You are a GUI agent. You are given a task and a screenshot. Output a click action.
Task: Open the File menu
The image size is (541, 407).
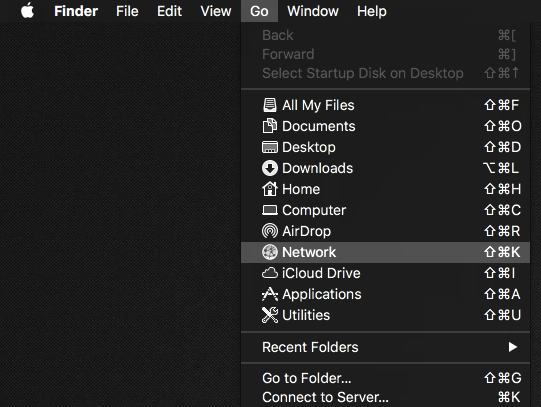(127, 11)
